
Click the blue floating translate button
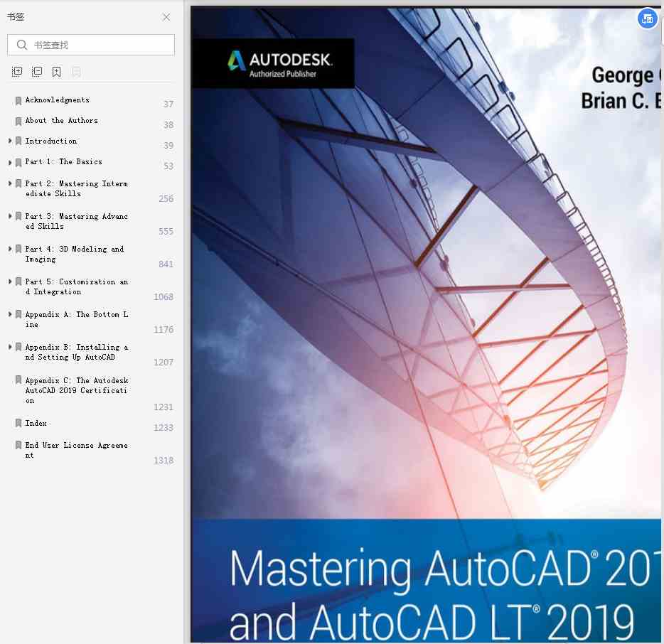(648, 19)
